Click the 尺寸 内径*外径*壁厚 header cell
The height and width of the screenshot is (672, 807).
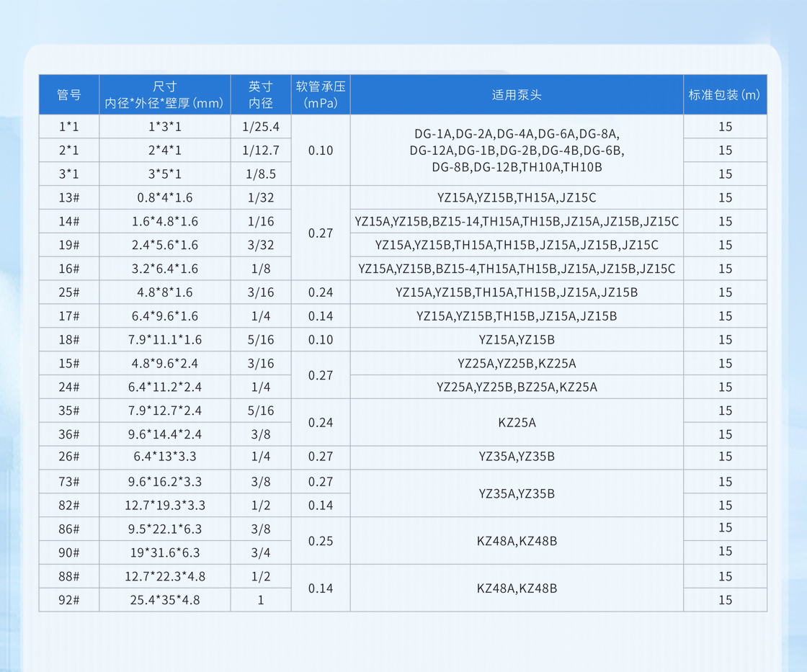tap(164, 94)
